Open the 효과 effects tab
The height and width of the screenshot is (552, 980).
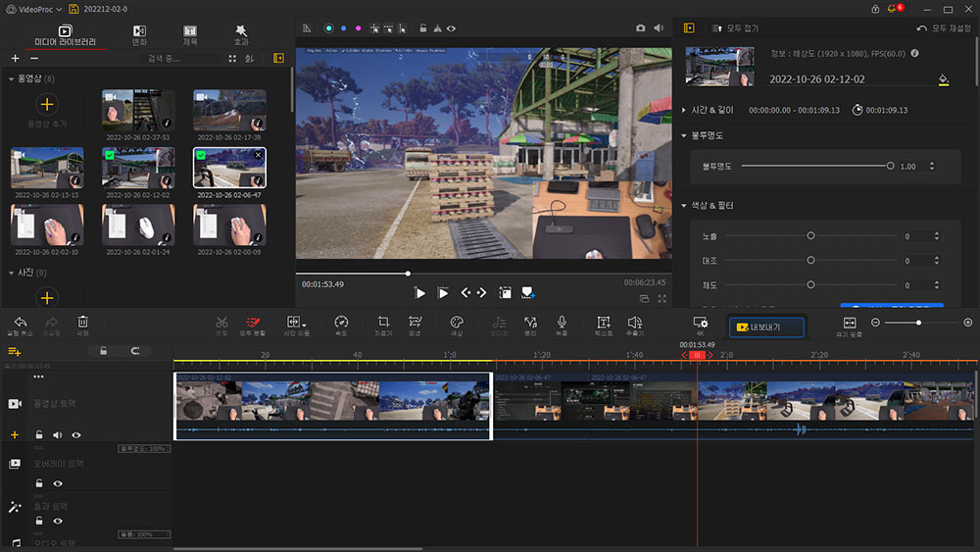click(x=241, y=35)
